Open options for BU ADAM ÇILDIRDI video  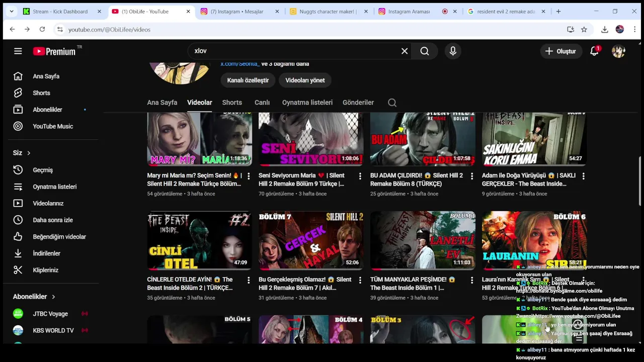pos(471,176)
